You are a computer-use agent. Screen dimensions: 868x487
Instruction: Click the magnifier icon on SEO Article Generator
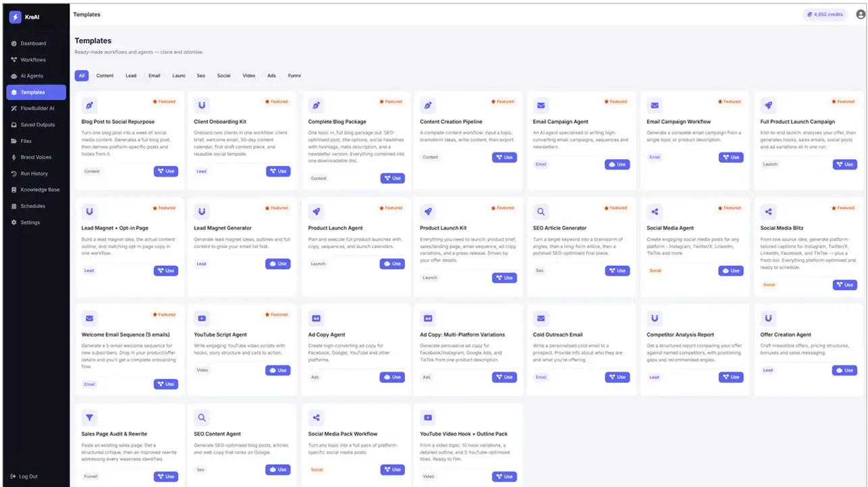click(541, 212)
